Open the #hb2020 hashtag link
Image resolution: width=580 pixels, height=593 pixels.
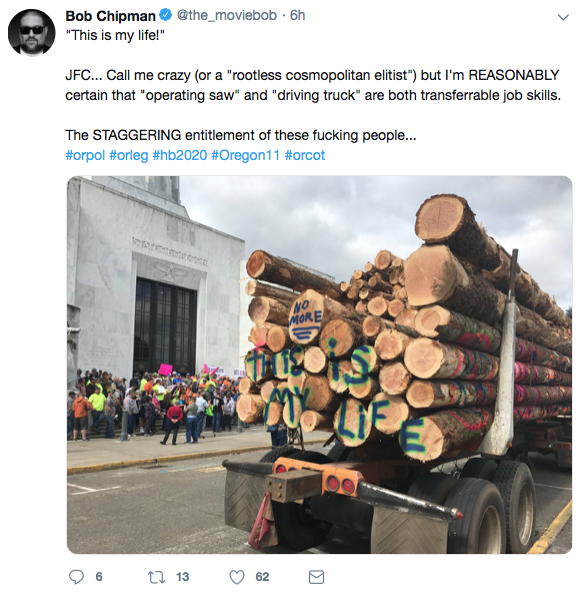[x=180, y=155]
